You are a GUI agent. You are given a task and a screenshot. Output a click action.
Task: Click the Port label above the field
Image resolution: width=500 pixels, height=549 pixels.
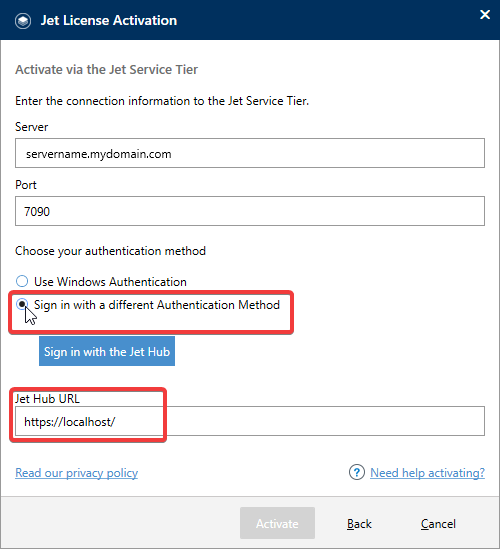pos(26,185)
